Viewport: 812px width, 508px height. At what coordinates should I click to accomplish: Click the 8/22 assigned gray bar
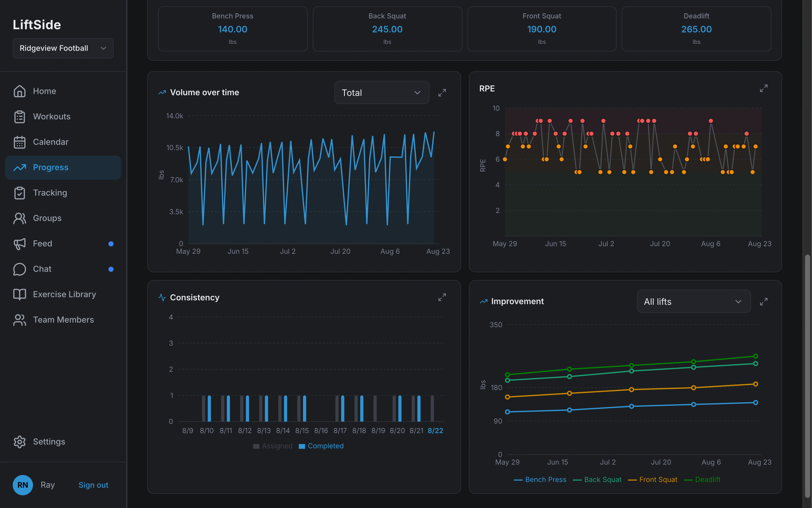click(x=432, y=409)
